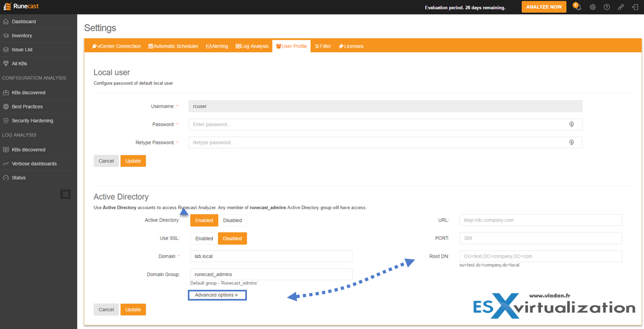Open vCenter Connection tab
Image resolution: width=644 pixels, height=329 pixels.
click(116, 46)
